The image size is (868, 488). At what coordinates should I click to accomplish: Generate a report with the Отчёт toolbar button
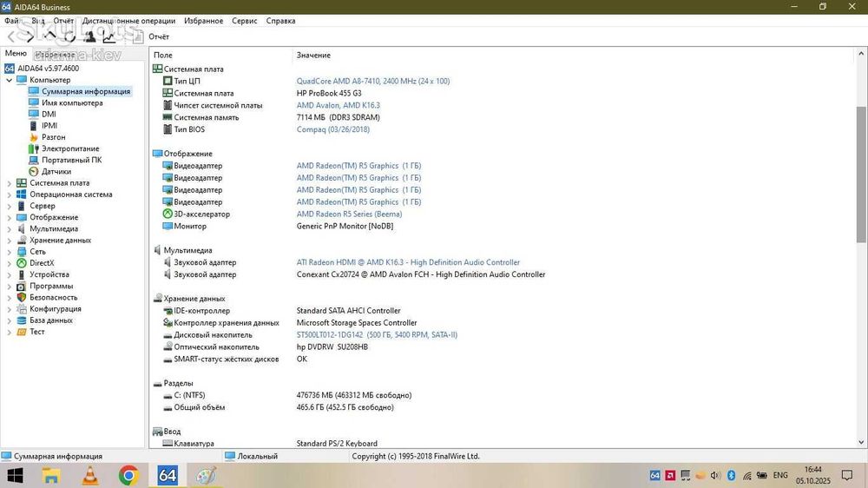pos(151,36)
